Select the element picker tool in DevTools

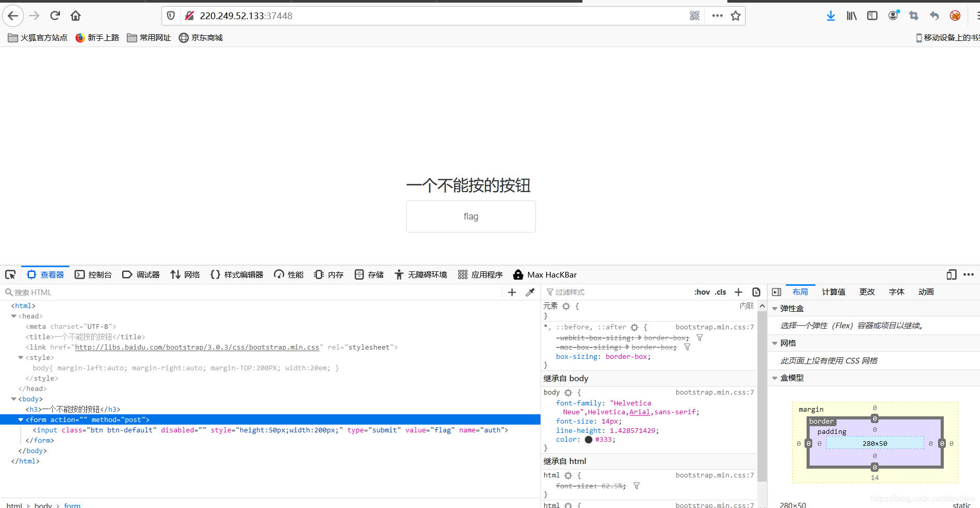[10, 274]
